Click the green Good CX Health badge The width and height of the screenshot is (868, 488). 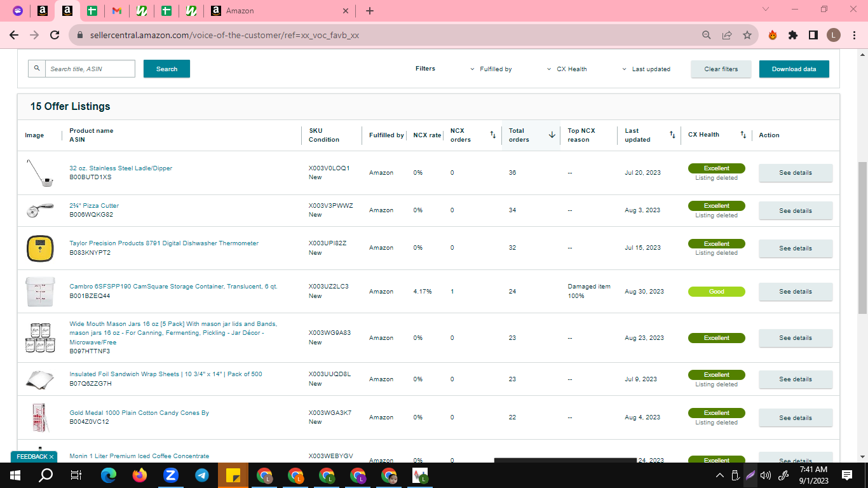click(x=717, y=292)
